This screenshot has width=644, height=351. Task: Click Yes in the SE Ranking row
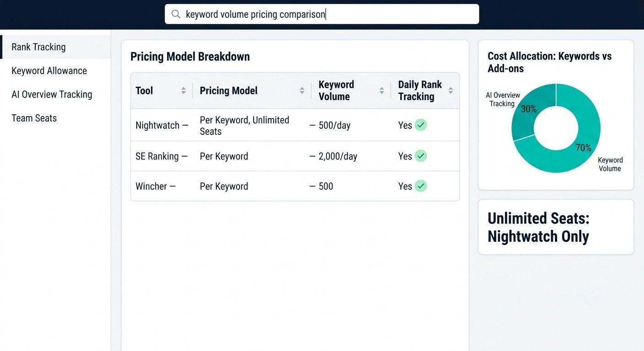(405, 156)
